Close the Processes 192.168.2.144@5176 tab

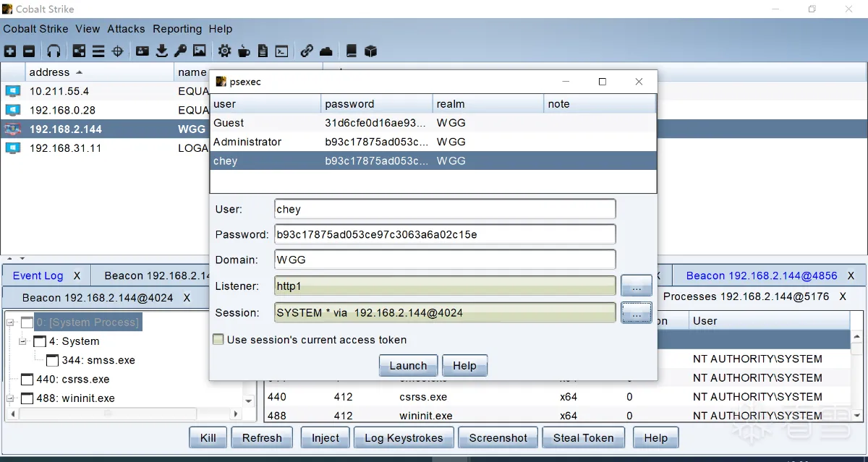pyautogui.click(x=843, y=296)
